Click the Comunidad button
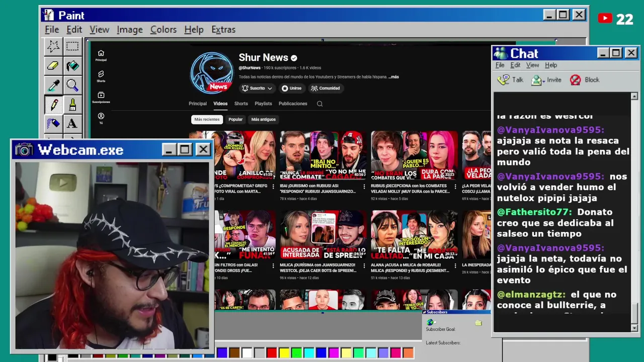This screenshot has height=362, width=644. 325,88
